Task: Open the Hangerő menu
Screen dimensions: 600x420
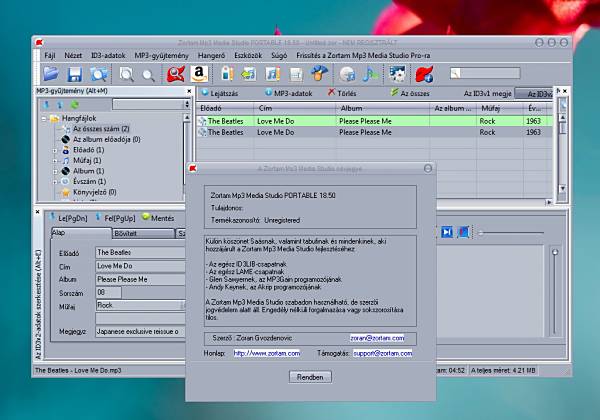Action: [211, 55]
